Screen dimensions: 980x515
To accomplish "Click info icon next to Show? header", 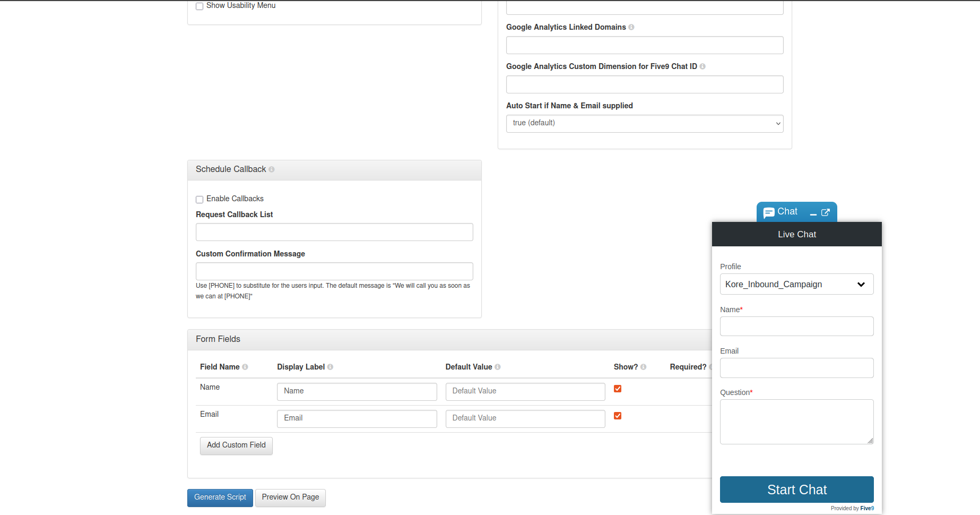I will (644, 367).
